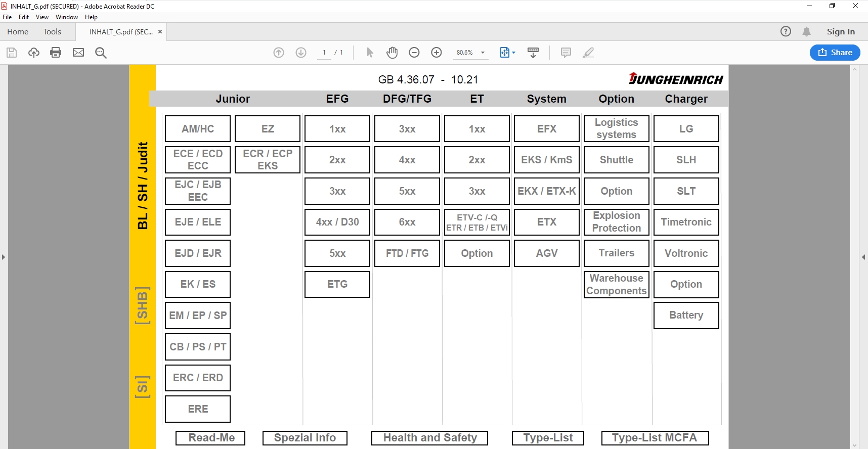This screenshot has width=868, height=449.
Task: Open the View menu
Action: pos(42,17)
